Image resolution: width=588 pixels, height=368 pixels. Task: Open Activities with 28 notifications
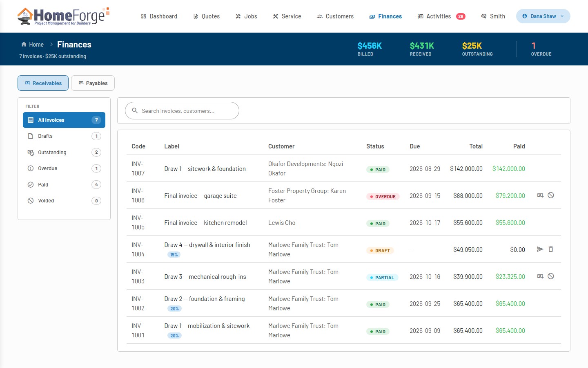[441, 16]
